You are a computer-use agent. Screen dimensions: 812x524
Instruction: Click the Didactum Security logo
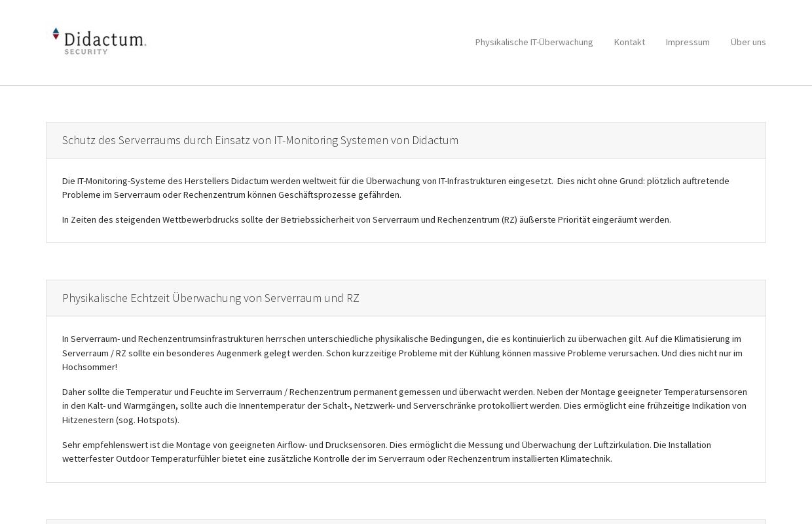[x=100, y=41]
